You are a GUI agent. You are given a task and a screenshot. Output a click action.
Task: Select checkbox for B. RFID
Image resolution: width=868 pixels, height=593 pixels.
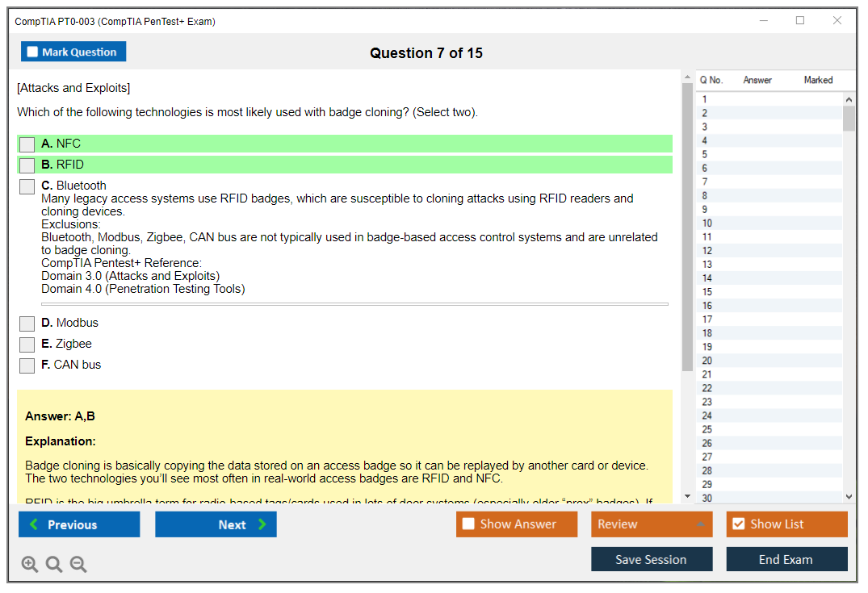tap(27, 165)
